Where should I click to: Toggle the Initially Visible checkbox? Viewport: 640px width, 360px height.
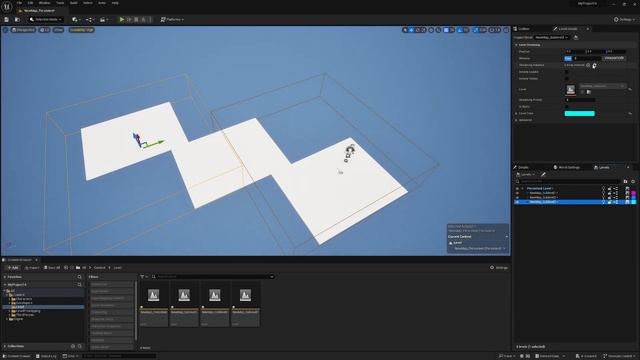(x=567, y=78)
